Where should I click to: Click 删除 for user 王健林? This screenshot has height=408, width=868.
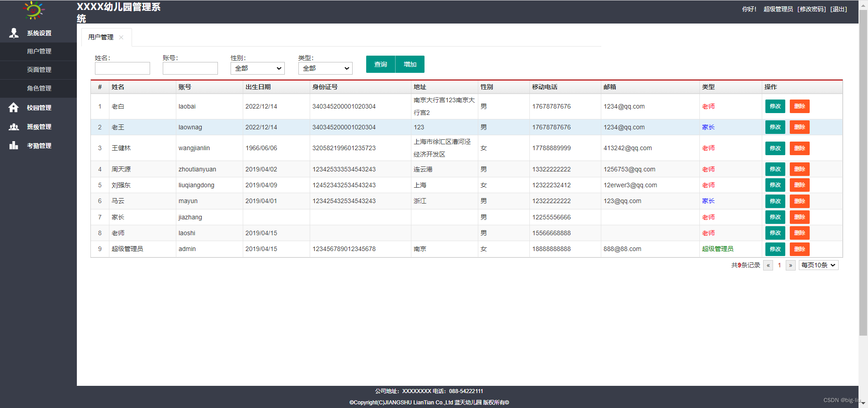coord(800,148)
